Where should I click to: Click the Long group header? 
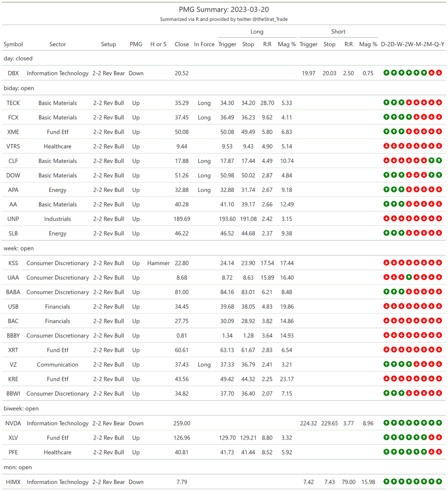(x=257, y=32)
